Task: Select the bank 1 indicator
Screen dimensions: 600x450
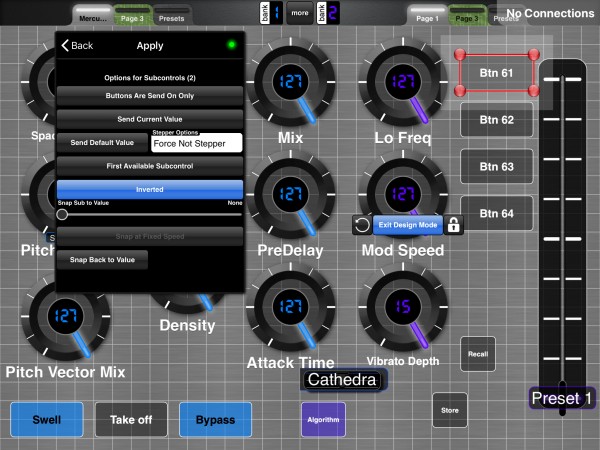Action: coord(271,13)
